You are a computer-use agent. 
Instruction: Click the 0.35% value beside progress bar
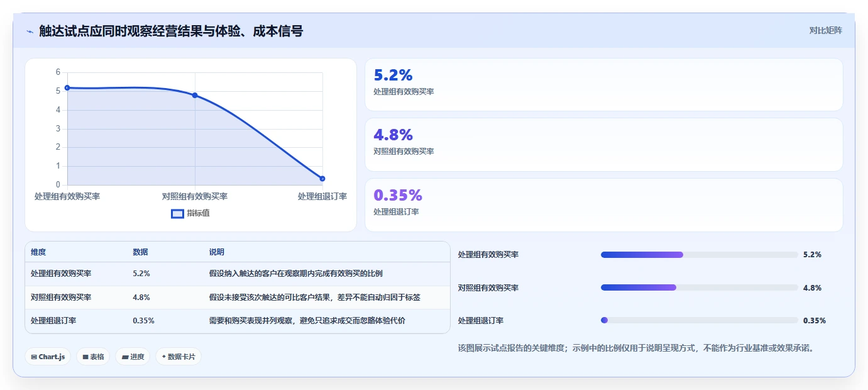tap(815, 320)
